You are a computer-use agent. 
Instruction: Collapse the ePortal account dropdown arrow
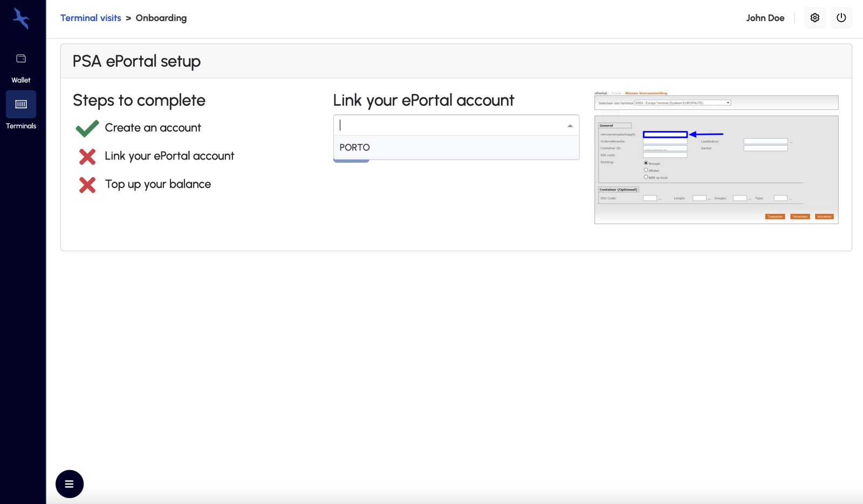click(x=570, y=126)
